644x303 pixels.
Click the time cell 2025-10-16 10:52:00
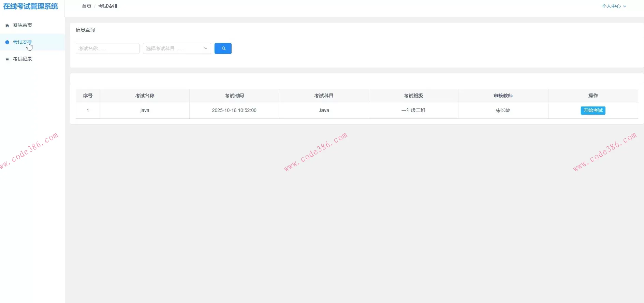point(234,111)
